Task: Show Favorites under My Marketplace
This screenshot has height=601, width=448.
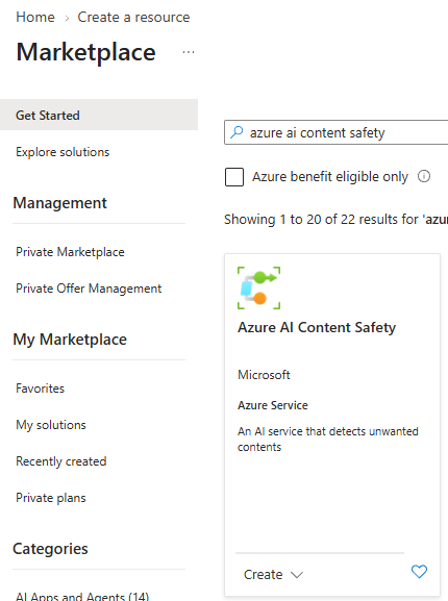Action: pos(40,388)
